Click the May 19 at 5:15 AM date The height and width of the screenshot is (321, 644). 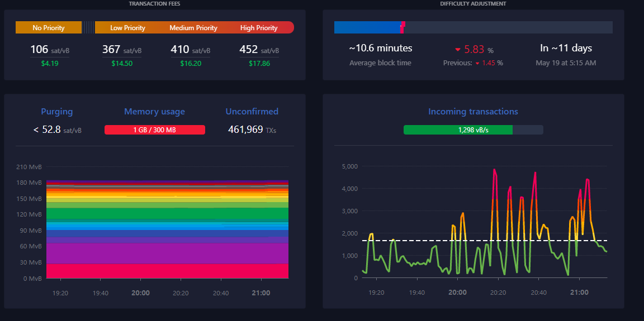click(566, 63)
